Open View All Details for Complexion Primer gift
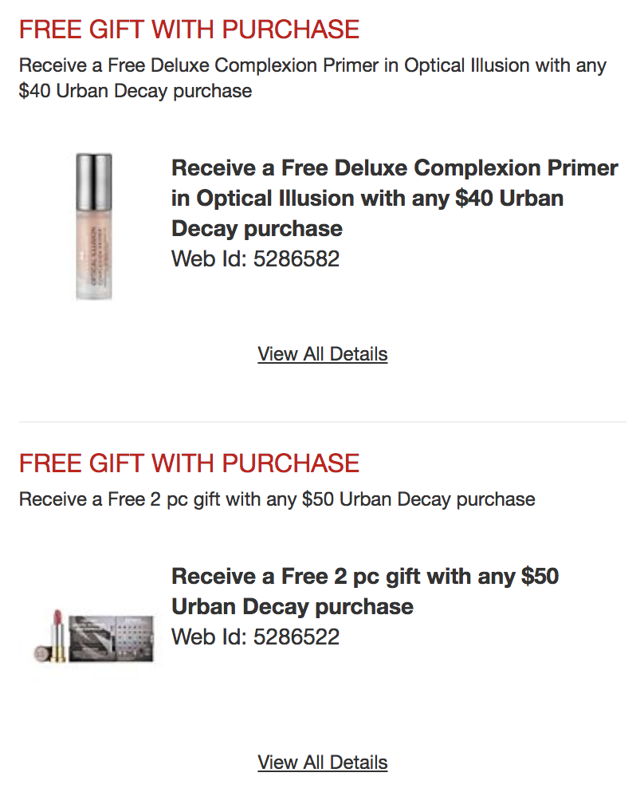644x812 pixels. click(322, 354)
